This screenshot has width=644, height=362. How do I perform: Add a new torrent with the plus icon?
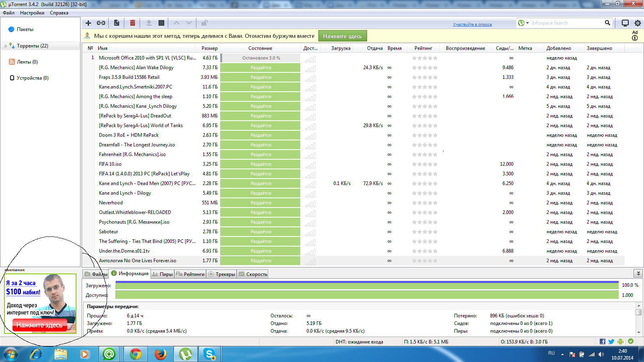coord(89,23)
